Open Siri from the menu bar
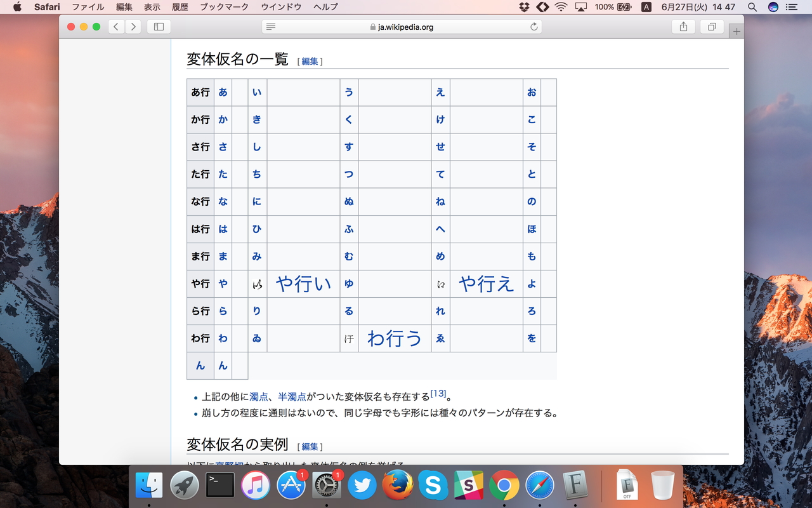The image size is (812, 508). pos(773,7)
